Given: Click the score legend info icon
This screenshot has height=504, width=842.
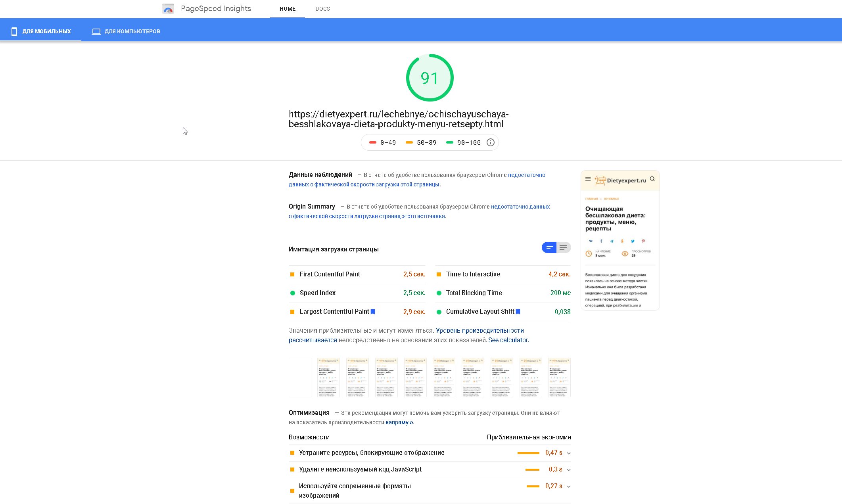Looking at the screenshot, I should 491,142.
